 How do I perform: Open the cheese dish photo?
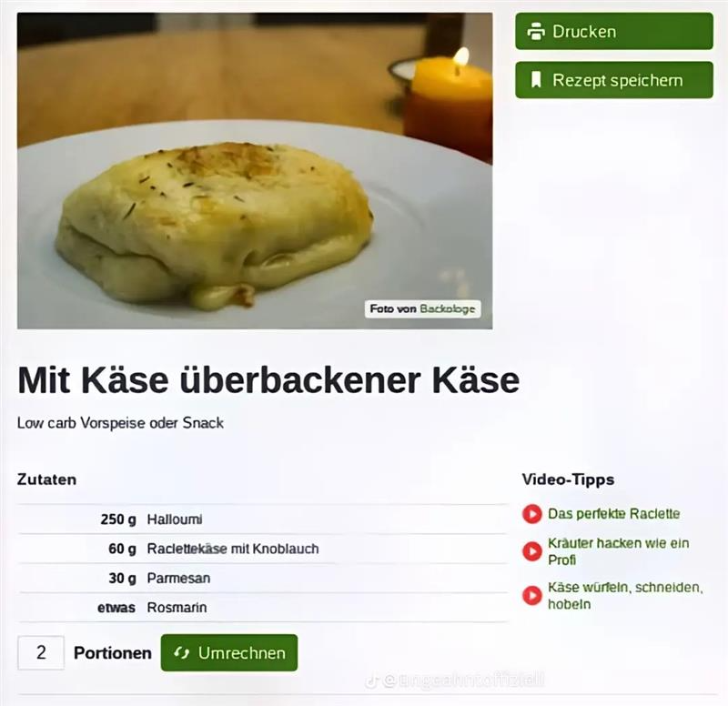[x=255, y=171]
